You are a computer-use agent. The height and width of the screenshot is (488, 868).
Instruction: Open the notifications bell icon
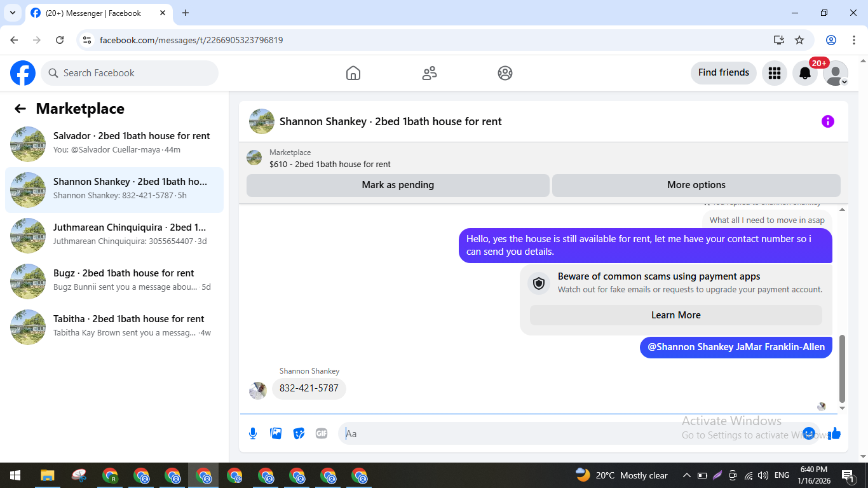(805, 73)
